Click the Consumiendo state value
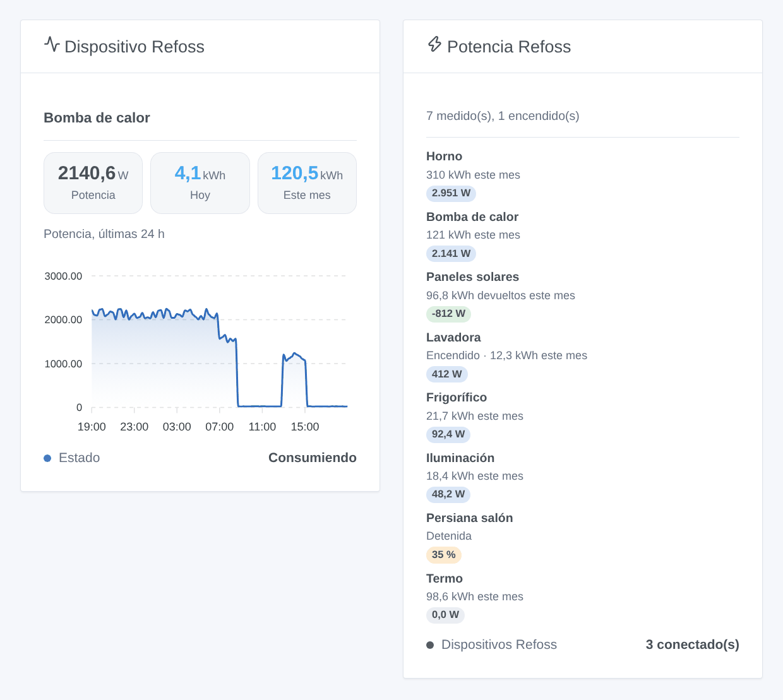 (x=313, y=458)
